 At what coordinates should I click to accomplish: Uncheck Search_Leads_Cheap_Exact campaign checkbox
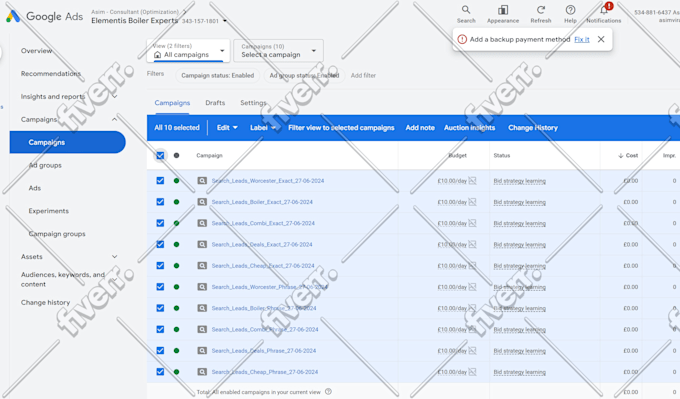pyautogui.click(x=160, y=265)
